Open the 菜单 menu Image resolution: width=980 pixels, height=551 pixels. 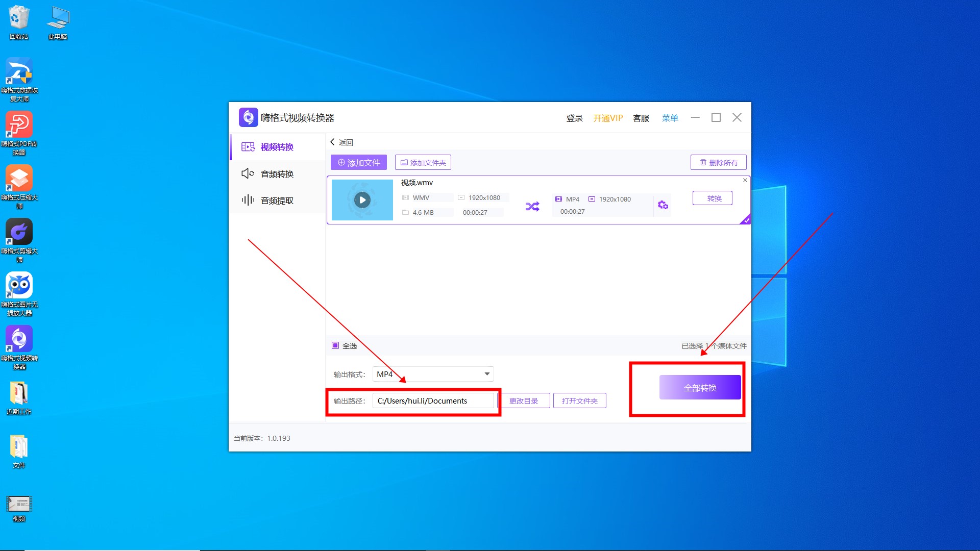point(670,118)
